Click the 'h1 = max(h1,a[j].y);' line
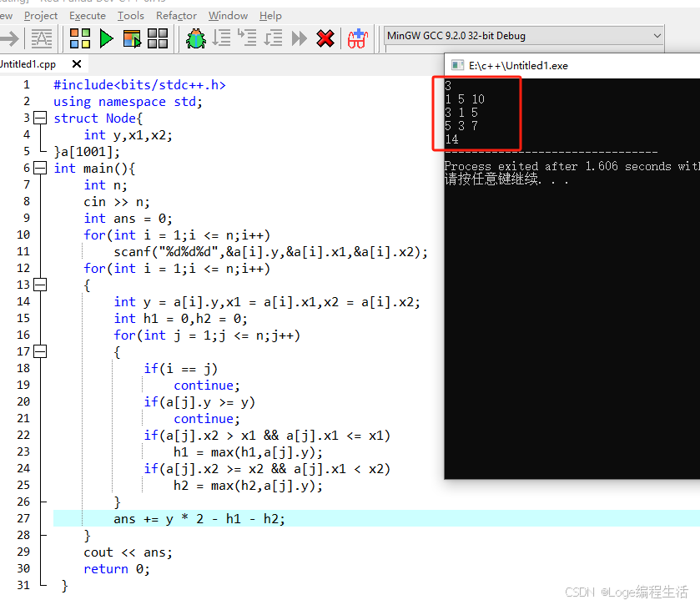Viewport: 700px width, 605px height. [248, 451]
